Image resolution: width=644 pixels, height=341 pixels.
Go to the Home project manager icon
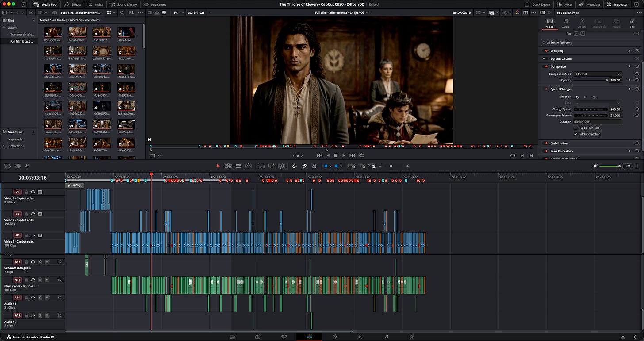623,337
